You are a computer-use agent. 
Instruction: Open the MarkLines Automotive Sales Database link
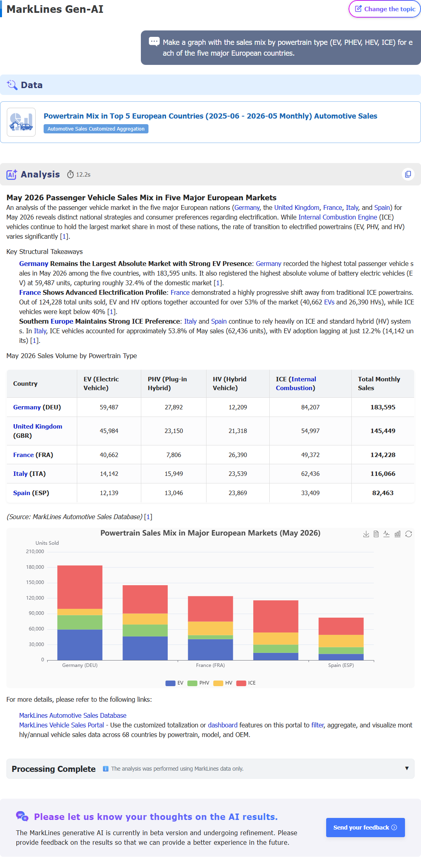pyautogui.click(x=73, y=715)
